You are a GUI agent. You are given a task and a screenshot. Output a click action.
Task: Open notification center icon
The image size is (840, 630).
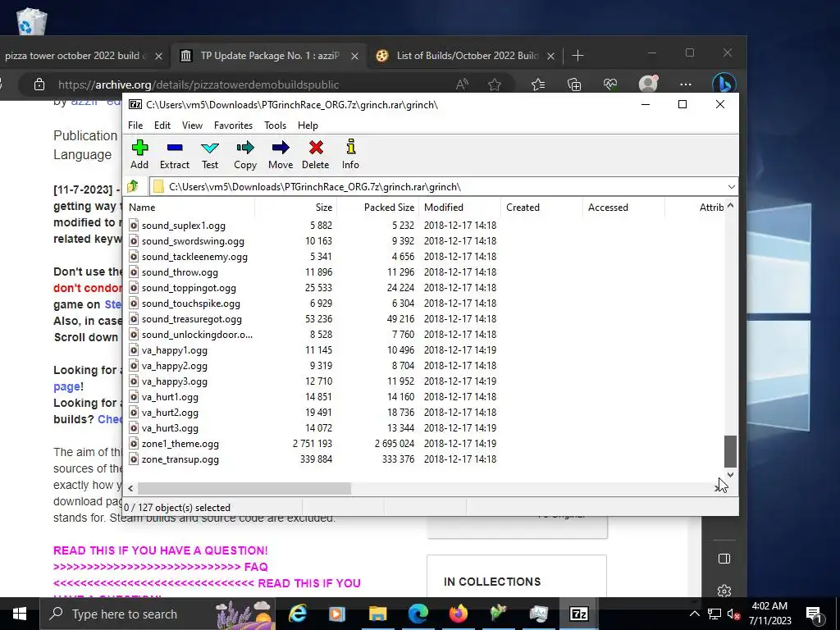(813, 614)
